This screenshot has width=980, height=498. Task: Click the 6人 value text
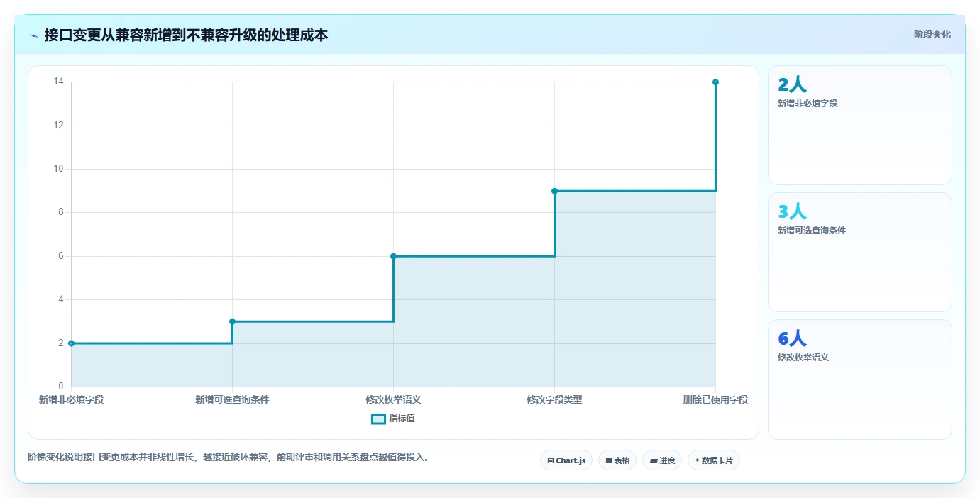tap(792, 339)
